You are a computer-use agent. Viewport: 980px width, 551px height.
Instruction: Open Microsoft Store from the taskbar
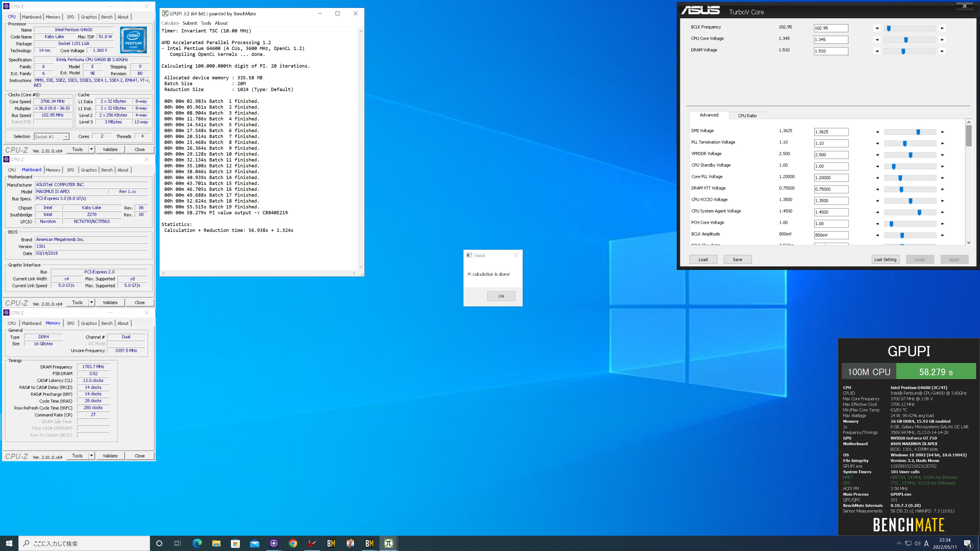(x=236, y=543)
